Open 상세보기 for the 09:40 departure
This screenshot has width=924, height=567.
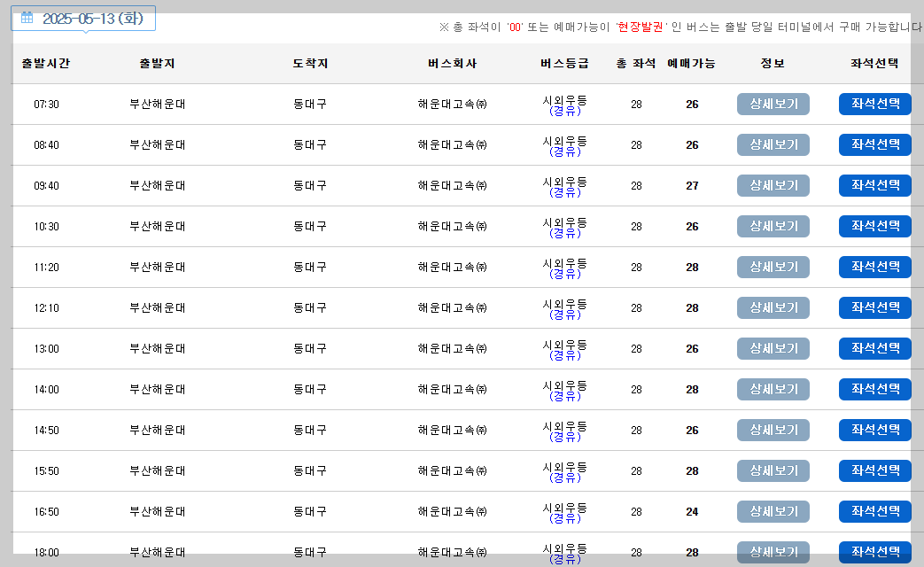tap(773, 185)
